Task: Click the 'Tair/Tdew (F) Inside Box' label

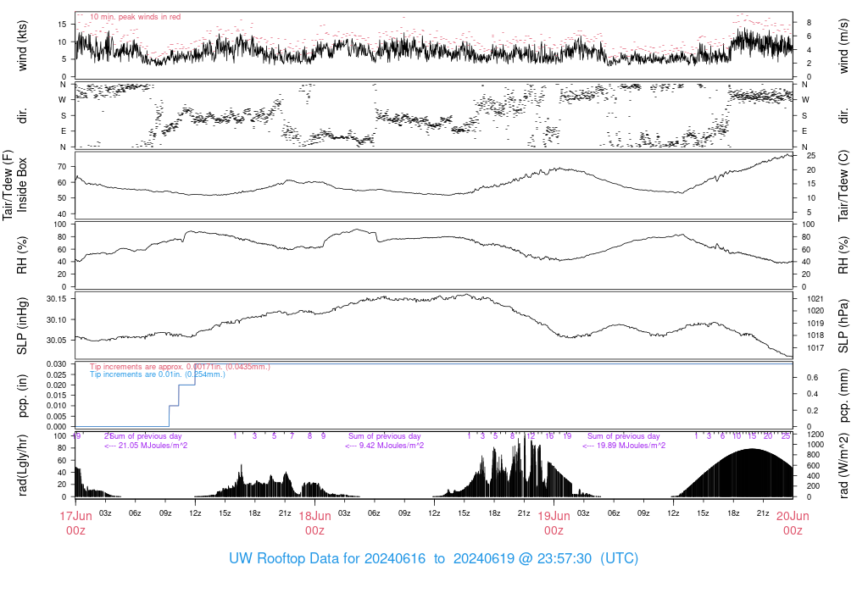Action: pos(15,186)
